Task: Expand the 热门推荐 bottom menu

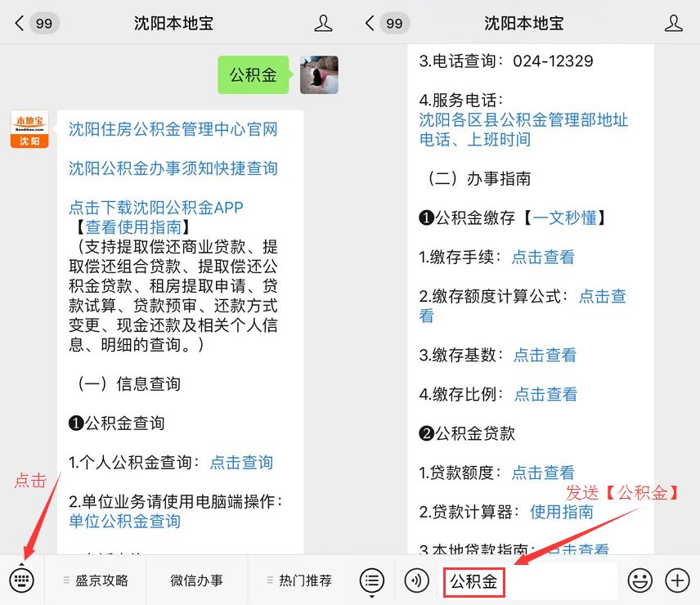Action: pos(299,580)
